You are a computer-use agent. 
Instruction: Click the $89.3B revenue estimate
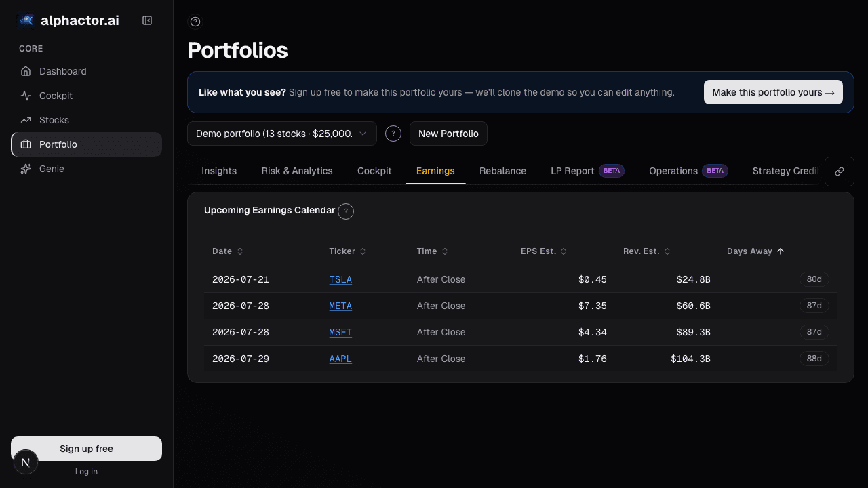(x=693, y=332)
